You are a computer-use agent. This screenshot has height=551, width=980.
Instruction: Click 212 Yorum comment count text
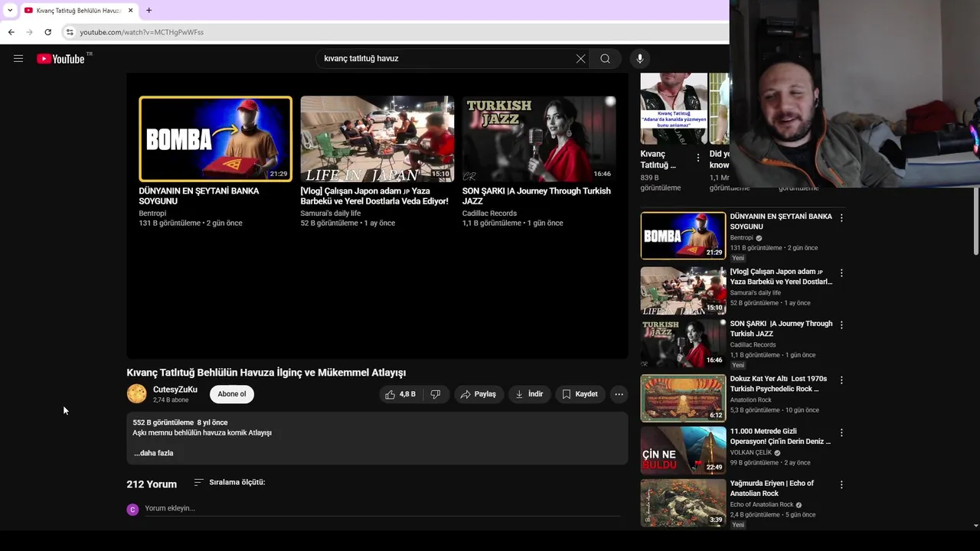click(152, 484)
